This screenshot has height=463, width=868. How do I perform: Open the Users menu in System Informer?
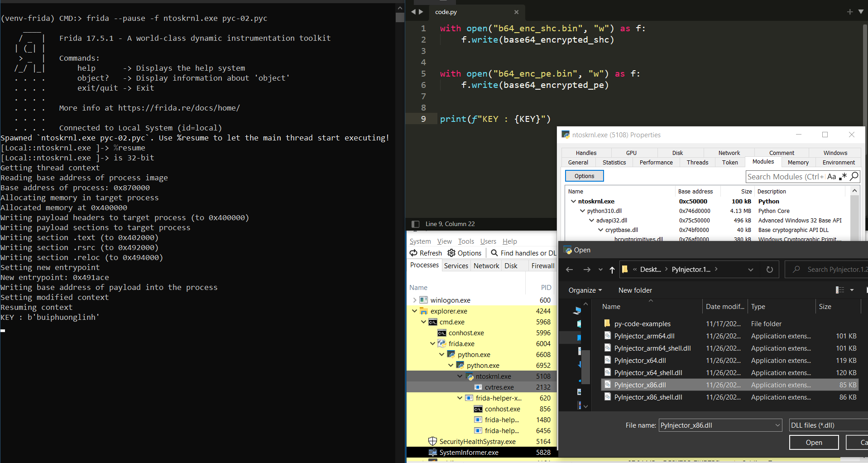click(x=488, y=241)
